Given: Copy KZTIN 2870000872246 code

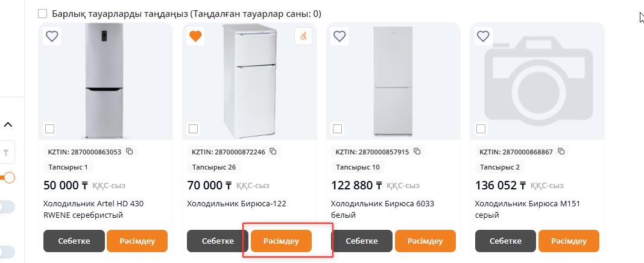Looking at the screenshot, I should click(x=273, y=151).
